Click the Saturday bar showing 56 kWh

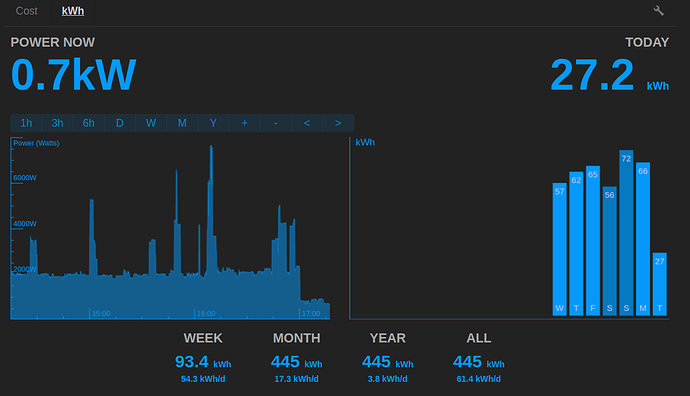click(x=609, y=251)
